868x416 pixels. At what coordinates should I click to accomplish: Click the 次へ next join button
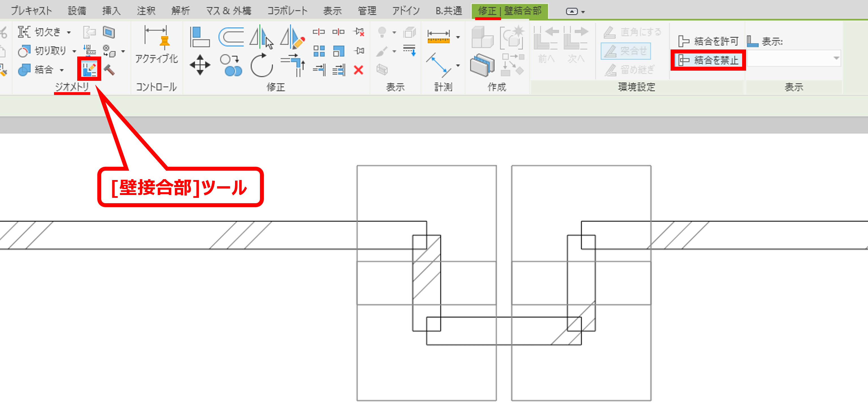[x=576, y=45]
